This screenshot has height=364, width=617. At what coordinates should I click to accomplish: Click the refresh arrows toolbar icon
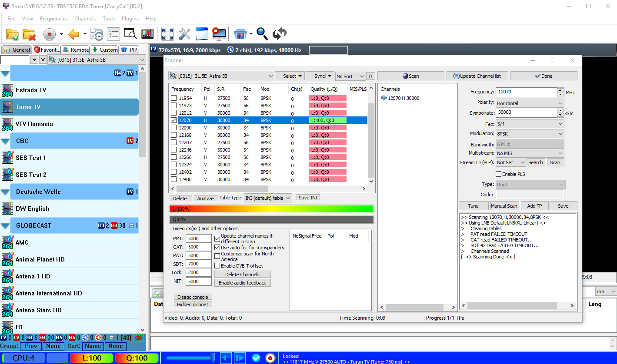[x=279, y=34]
